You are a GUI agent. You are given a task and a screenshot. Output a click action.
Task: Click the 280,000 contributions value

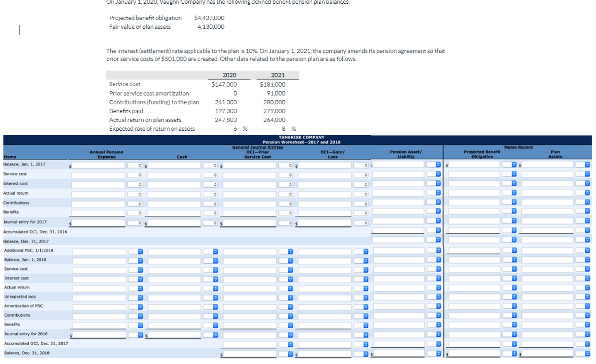coord(275,102)
